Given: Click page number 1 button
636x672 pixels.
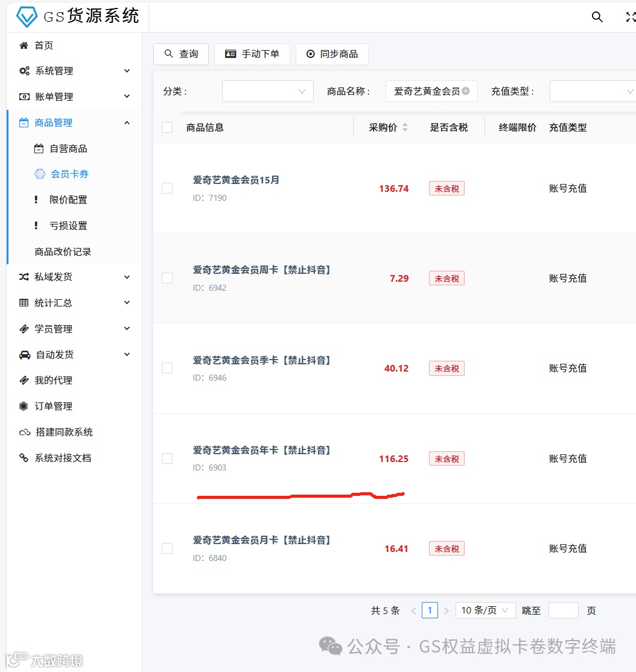Looking at the screenshot, I should point(430,610).
